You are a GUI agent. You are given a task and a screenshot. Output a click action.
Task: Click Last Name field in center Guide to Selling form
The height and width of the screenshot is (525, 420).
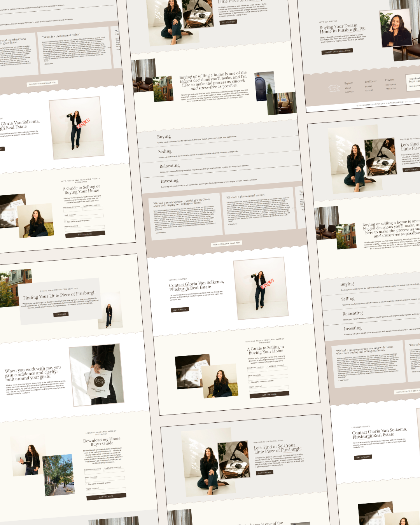click(278, 368)
